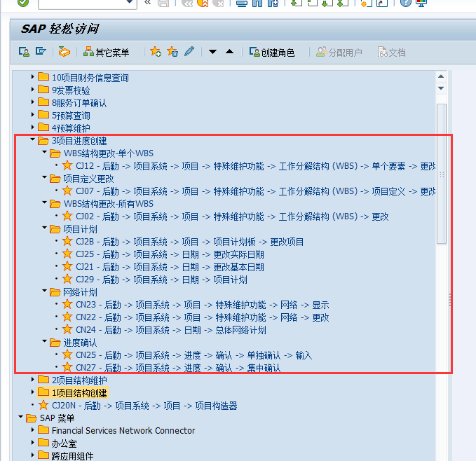Collapse the 项目定义更改 subfolder
476x461 pixels.
(x=44, y=177)
